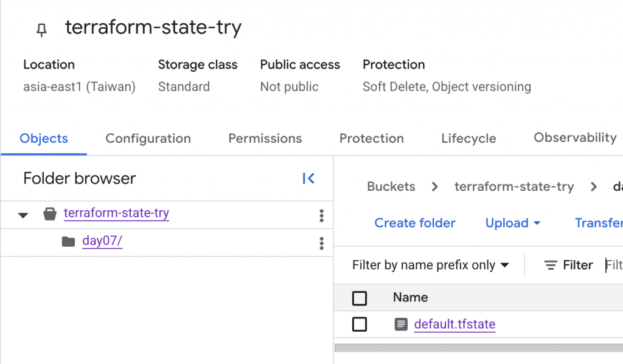Open the default.tfstate file link

[x=454, y=325]
